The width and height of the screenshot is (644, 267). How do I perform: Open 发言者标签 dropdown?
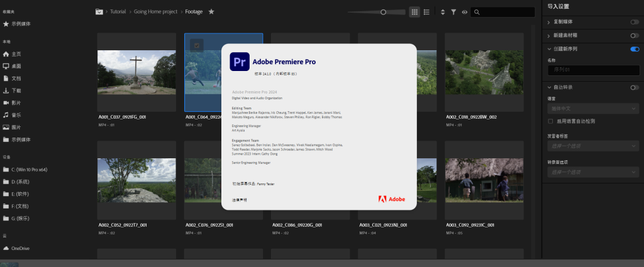(x=593, y=146)
